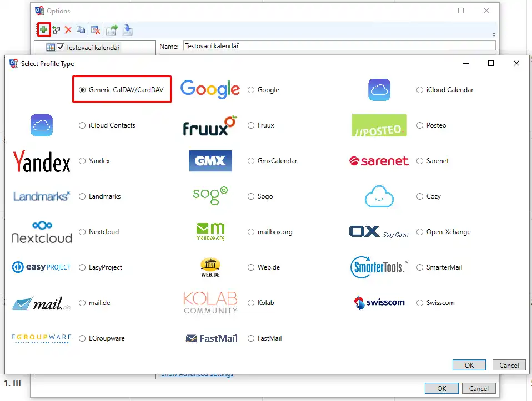This screenshot has height=401, width=532.
Task: Pick the Sarenet radio button
Action: [x=420, y=161]
